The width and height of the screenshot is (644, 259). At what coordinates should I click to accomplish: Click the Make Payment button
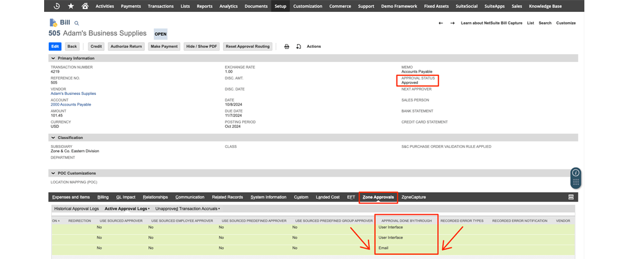tap(165, 47)
